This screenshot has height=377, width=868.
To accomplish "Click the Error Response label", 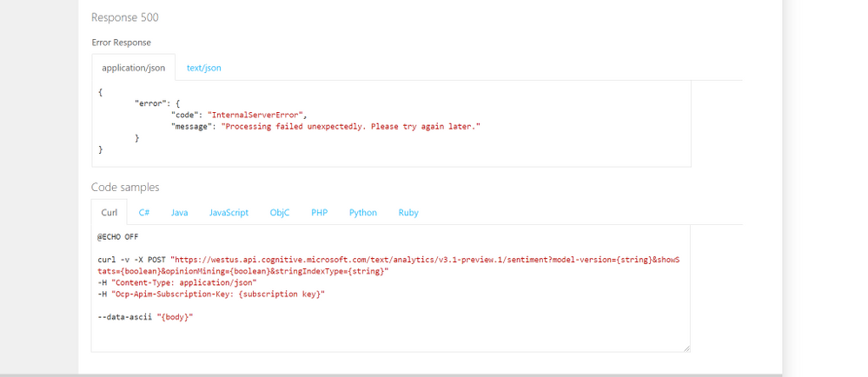I will click(122, 42).
